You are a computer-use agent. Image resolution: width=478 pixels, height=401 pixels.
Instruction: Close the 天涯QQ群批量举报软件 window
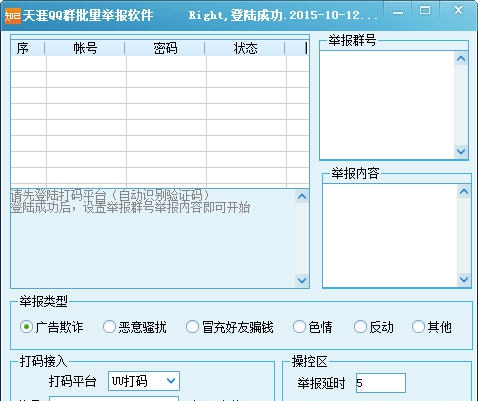click(459, 10)
